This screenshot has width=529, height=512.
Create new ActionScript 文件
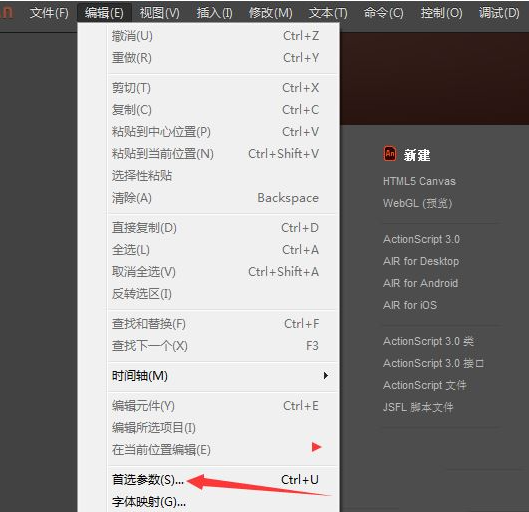(425, 385)
